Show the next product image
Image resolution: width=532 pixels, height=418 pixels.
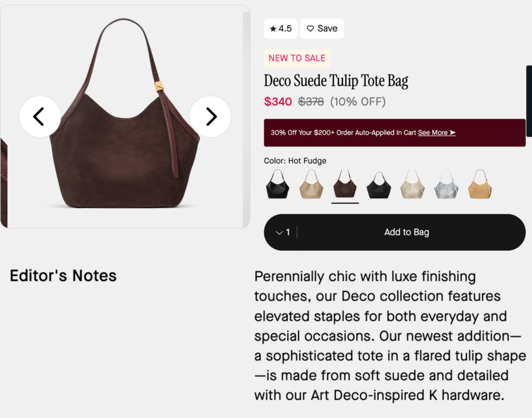coord(210,117)
